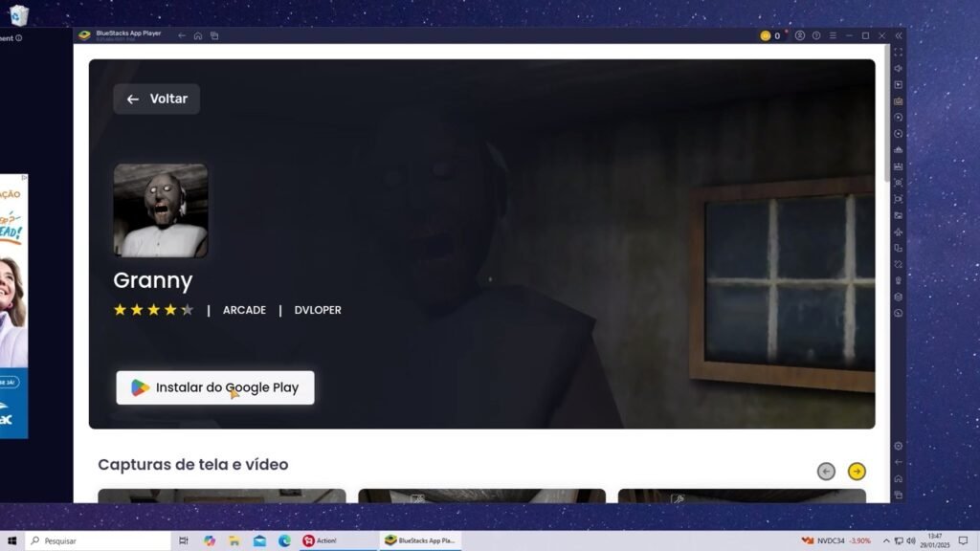Click the airplane icon in sidebar
This screenshot has width=980, height=551.
898,231
